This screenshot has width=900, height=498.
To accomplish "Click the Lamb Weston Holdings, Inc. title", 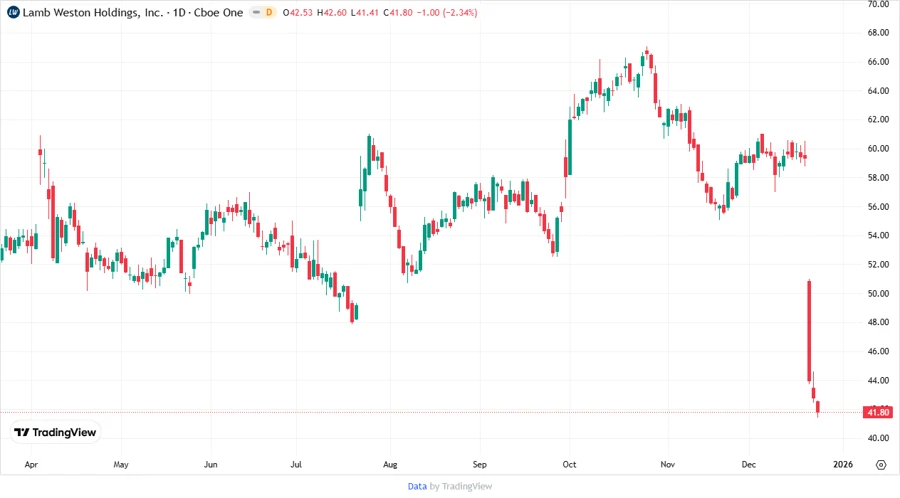I will 92,12.
